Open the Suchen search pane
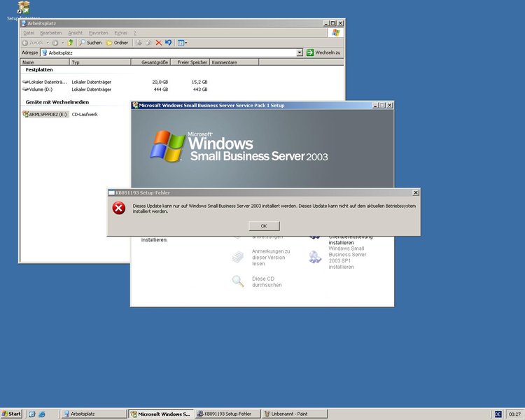Screen dimensions: 525x420 [x=90, y=43]
